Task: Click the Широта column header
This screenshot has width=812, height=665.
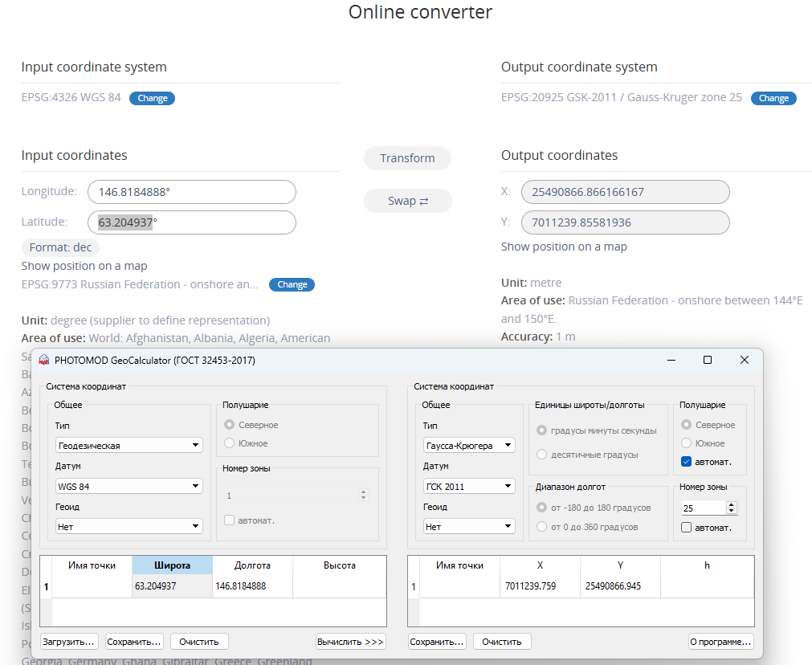Action: (172, 565)
